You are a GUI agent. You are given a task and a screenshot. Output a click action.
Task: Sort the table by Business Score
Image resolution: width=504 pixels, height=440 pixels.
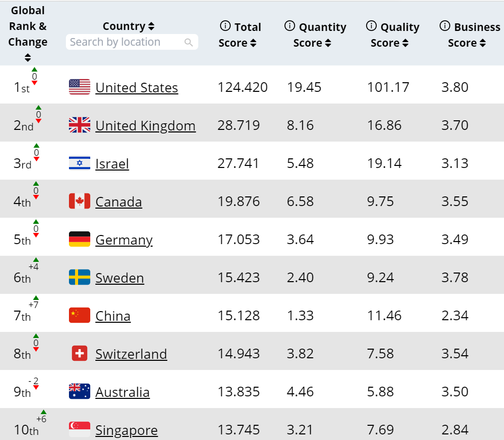point(483,43)
